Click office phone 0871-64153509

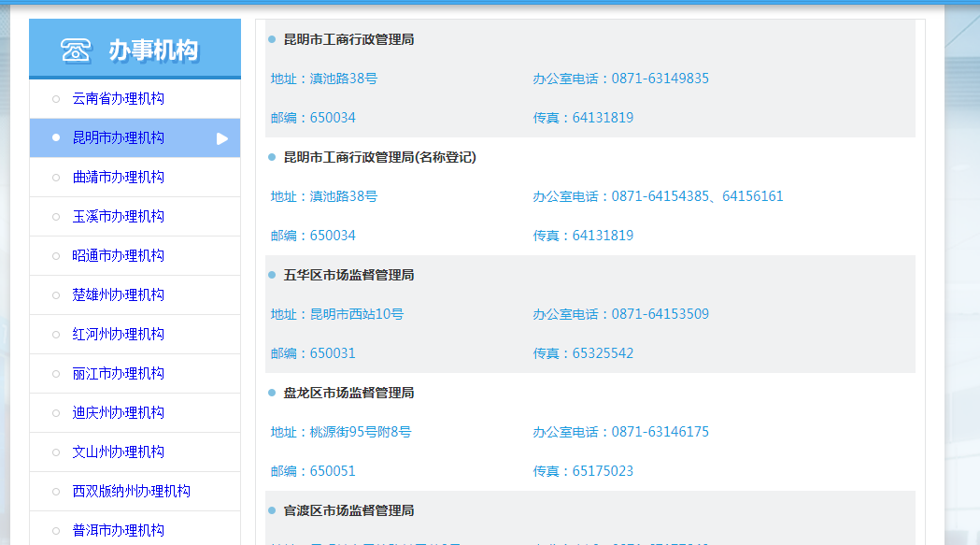pos(660,314)
